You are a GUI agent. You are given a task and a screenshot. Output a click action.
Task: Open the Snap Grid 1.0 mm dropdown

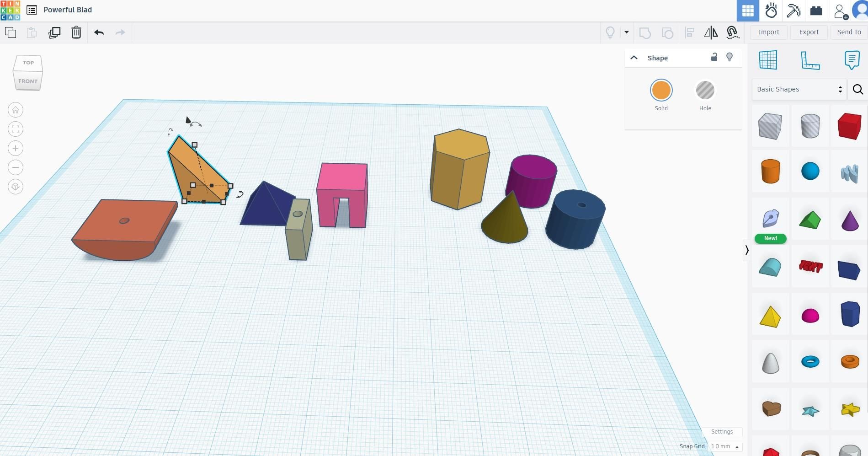[725, 446]
